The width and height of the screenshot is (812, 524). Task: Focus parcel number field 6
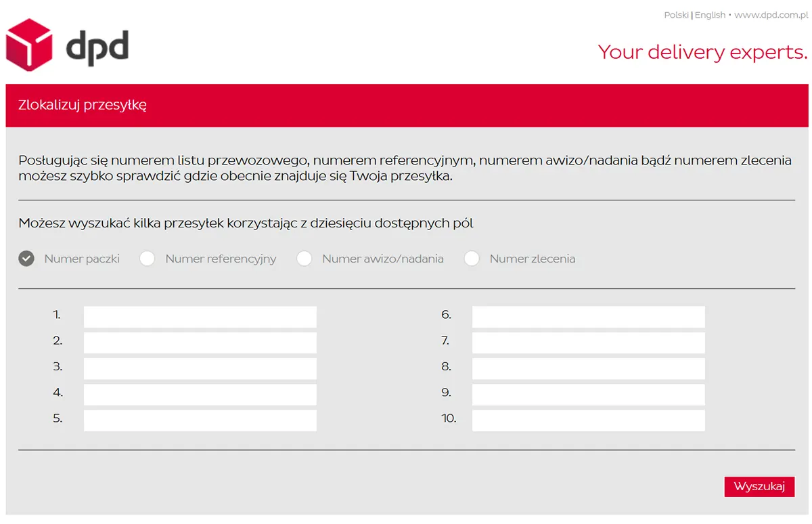coord(588,317)
